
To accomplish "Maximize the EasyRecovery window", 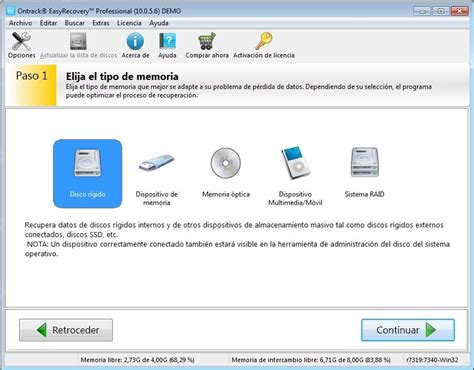I will [441, 11].
